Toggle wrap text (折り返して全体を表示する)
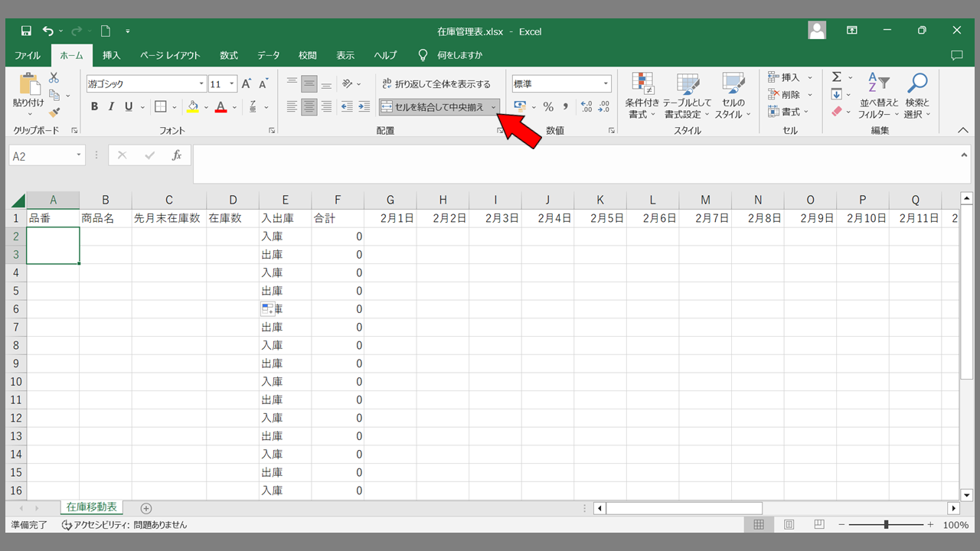980x551 pixels. coord(436,84)
